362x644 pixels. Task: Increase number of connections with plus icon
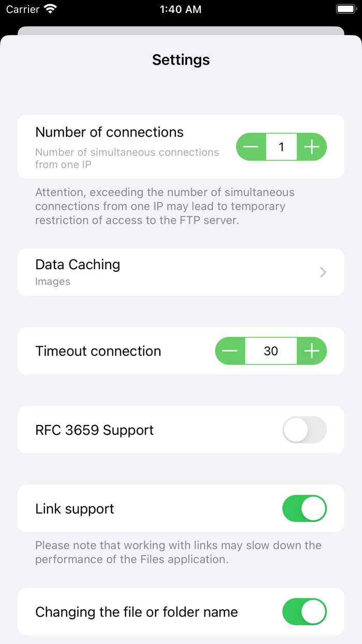pos(312,147)
